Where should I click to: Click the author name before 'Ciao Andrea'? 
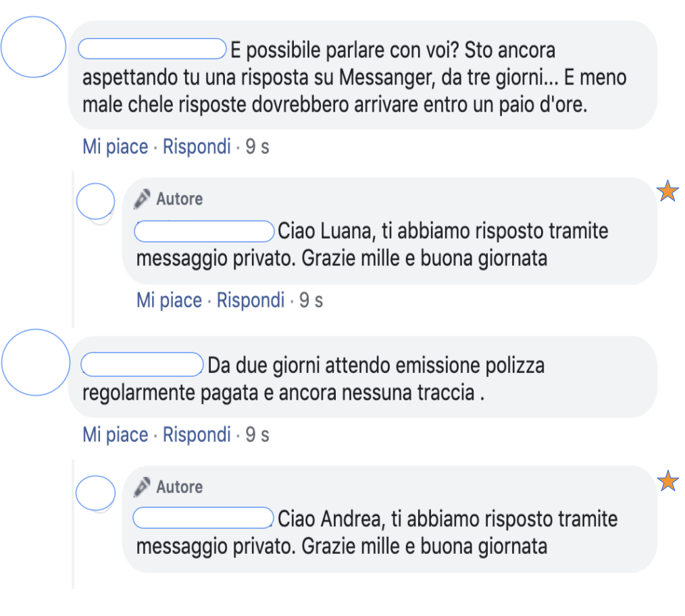tap(203, 519)
